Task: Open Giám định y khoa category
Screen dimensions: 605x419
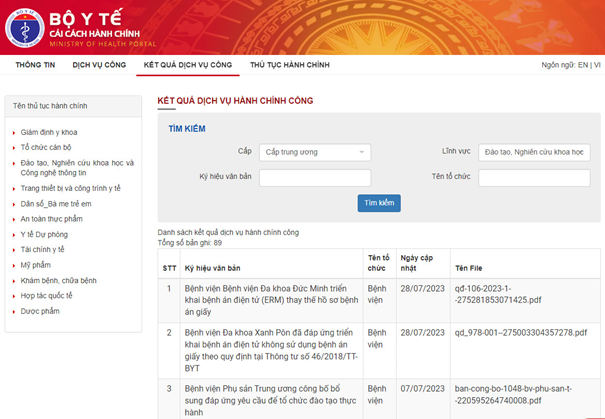Action: pyautogui.click(x=49, y=132)
